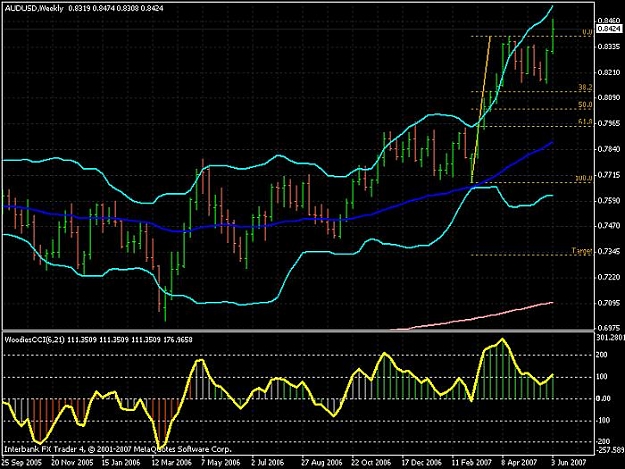Click the 2 Jul 2006 date label
Screen dimensions: 625x469
[x=267, y=463]
